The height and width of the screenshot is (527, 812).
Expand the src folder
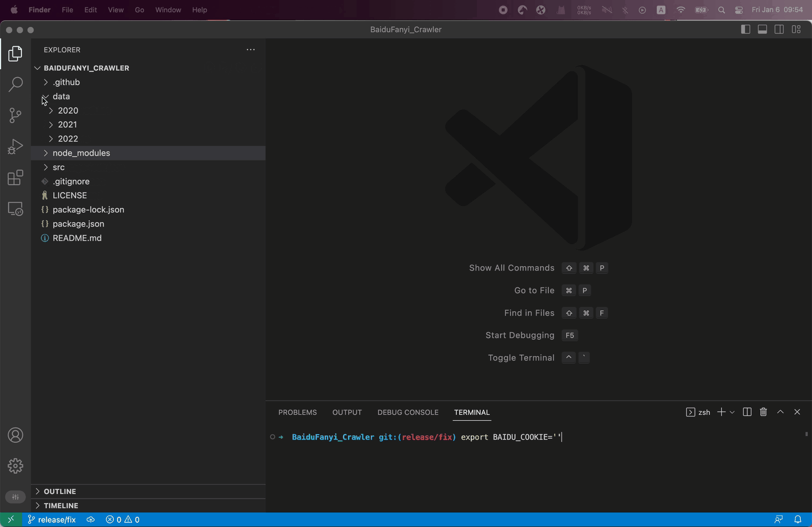pyautogui.click(x=148, y=167)
